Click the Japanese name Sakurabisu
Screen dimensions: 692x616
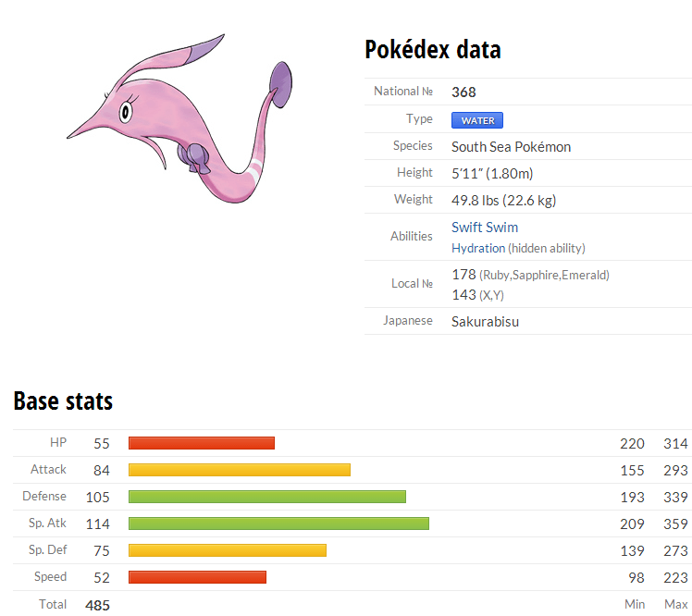click(x=485, y=322)
